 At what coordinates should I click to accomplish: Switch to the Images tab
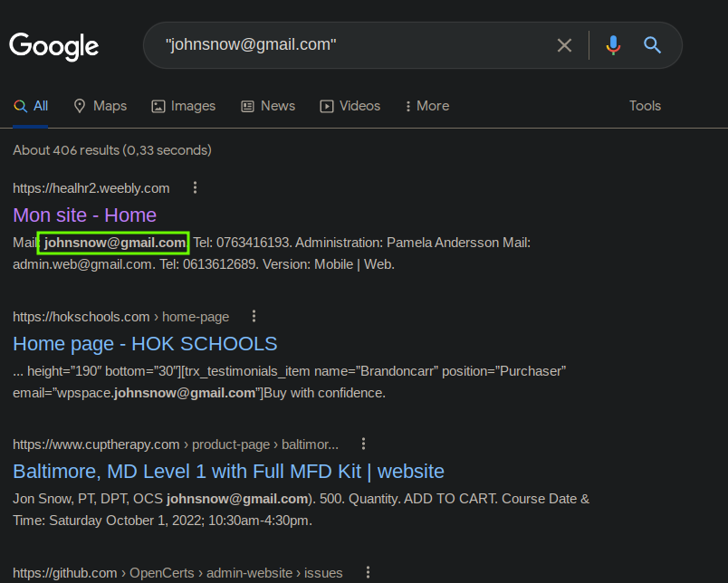click(x=184, y=106)
